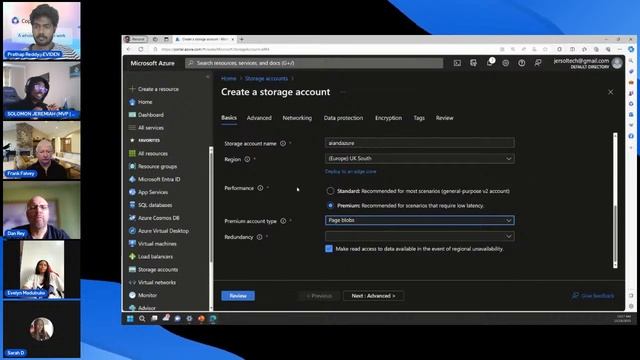Collapse the Azure sidebar menu chevron
Screen dimensions: 640x360
(207, 77)
